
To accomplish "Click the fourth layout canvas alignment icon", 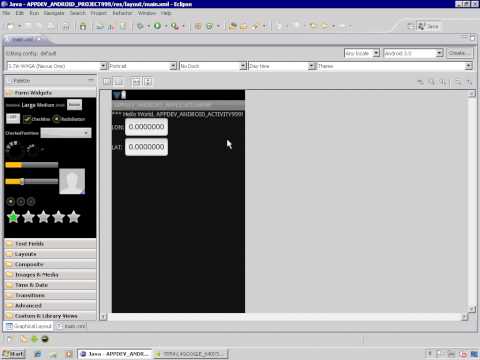I will tap(148, 82).
